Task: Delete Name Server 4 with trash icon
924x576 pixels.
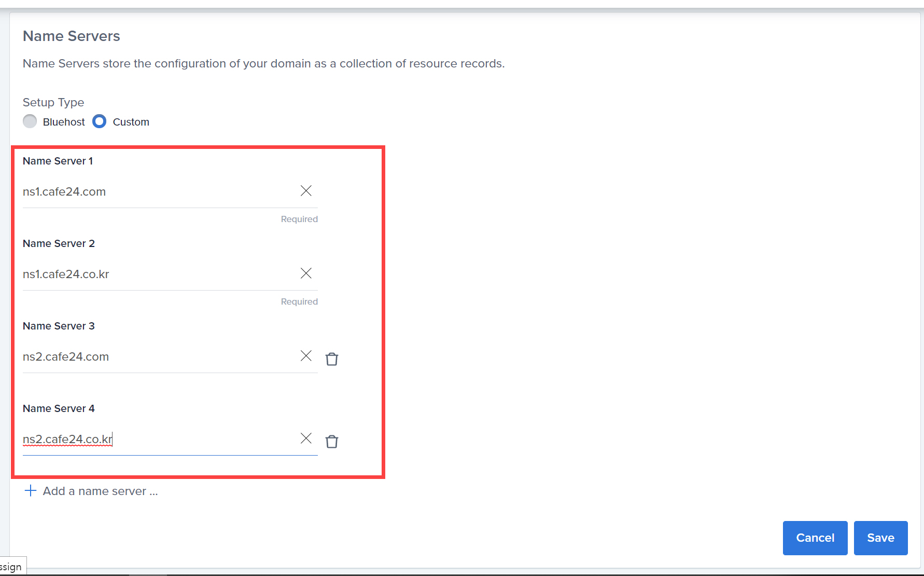Action: [332, 441]
